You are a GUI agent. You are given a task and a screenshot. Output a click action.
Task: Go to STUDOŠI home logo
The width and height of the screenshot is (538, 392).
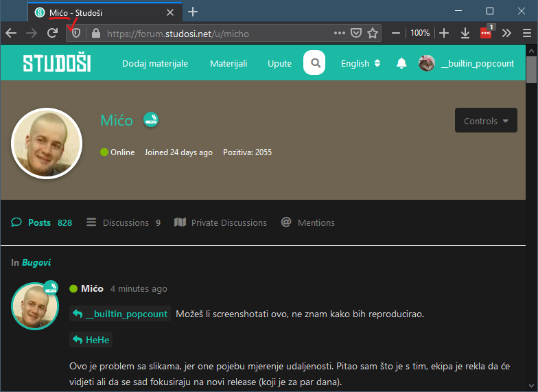pyautogui.click(x=57, y=63)
